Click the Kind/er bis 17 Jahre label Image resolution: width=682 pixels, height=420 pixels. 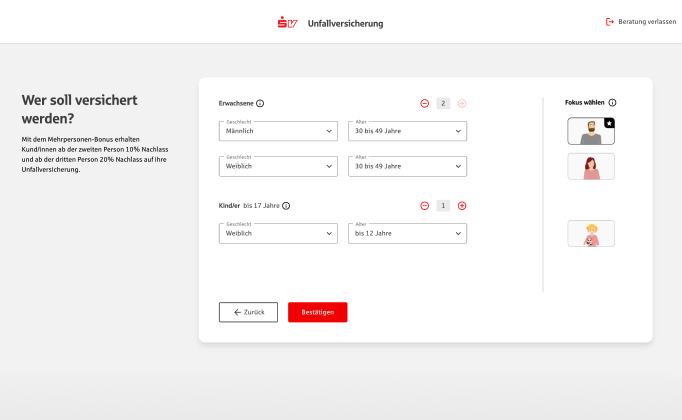coord(249,206)
